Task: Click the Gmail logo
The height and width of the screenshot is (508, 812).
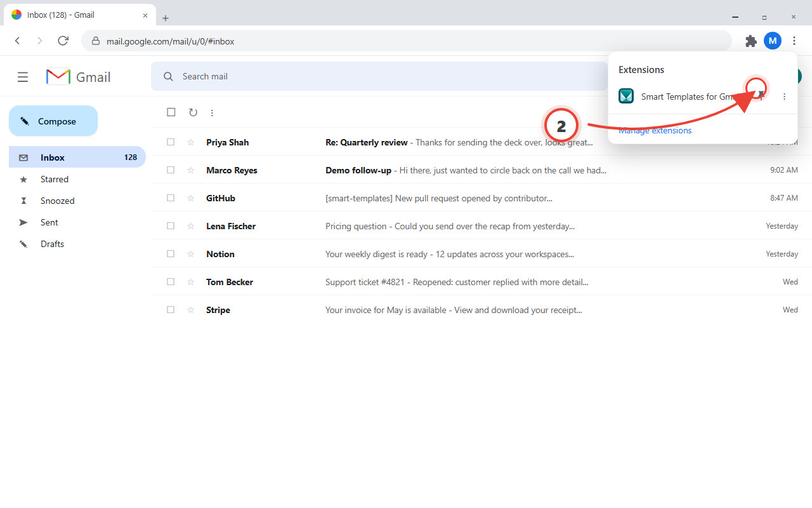Action: click(x=79, y=77)
